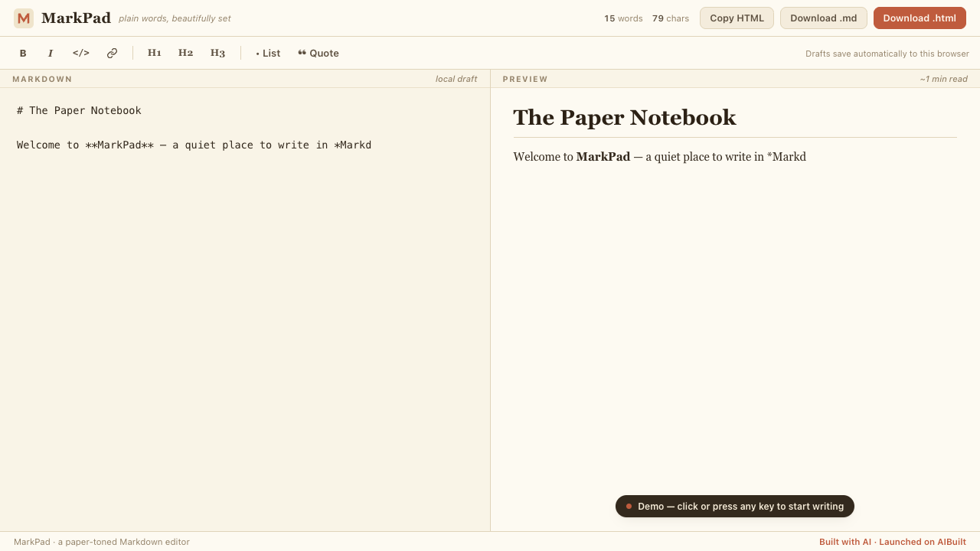This screenshot has width=980, height=551.
Task: Apply Heading 3 style
Action: [x=218, y=53]
